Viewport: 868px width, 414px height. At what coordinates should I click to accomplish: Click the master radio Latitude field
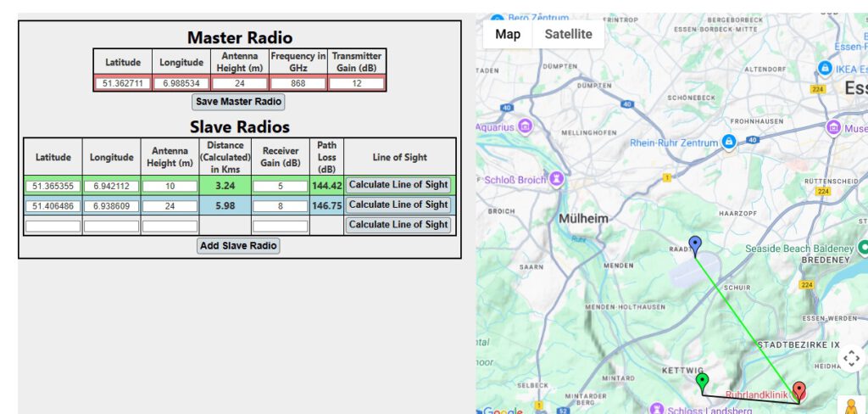[x=122, y=83]
